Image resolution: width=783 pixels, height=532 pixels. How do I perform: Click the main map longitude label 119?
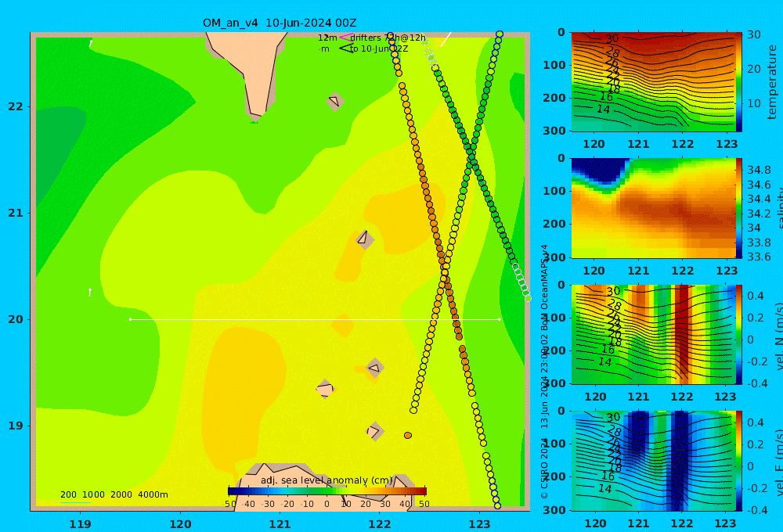click(80, 524)
